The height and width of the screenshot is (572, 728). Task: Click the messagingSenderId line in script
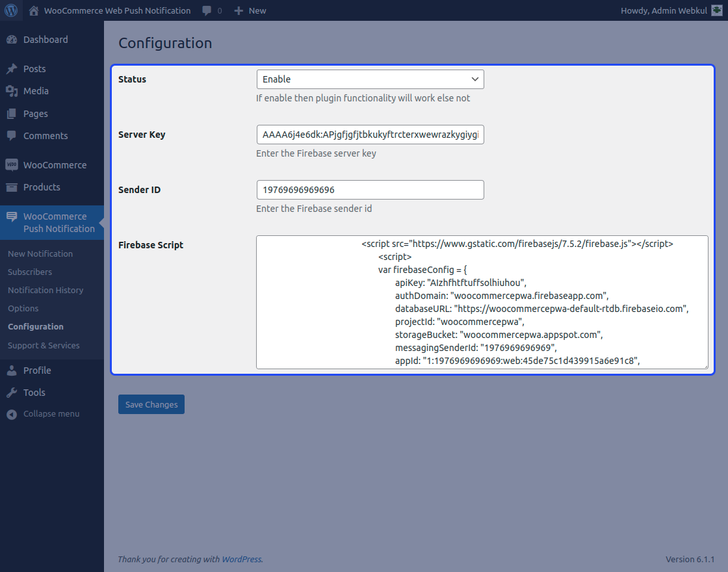[476, 348]
